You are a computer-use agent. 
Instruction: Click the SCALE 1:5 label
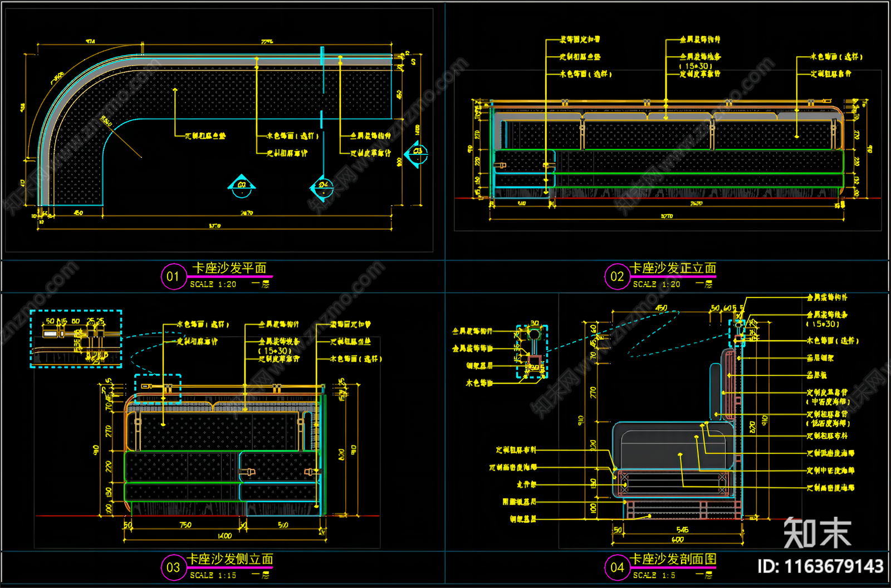(654, 575)
